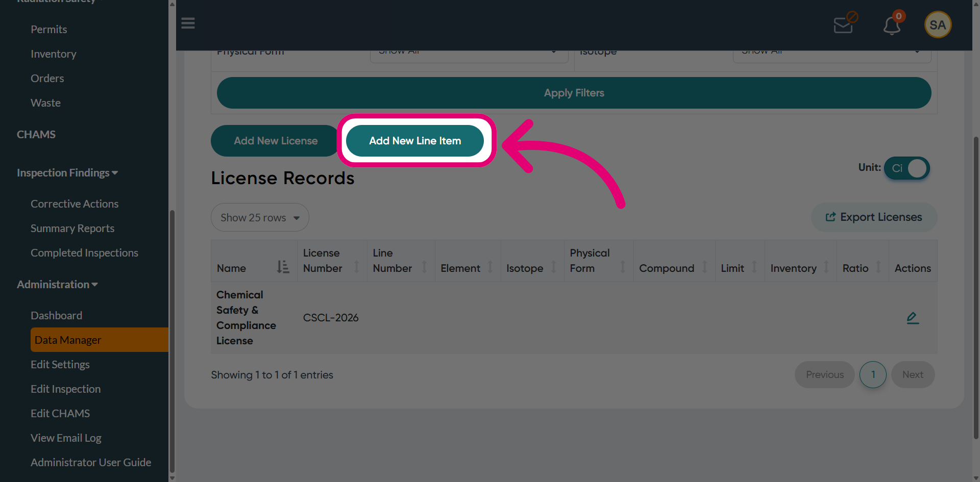Open the hamburger menu icon
The image size is (980, 482).
[x=188, y=23]
